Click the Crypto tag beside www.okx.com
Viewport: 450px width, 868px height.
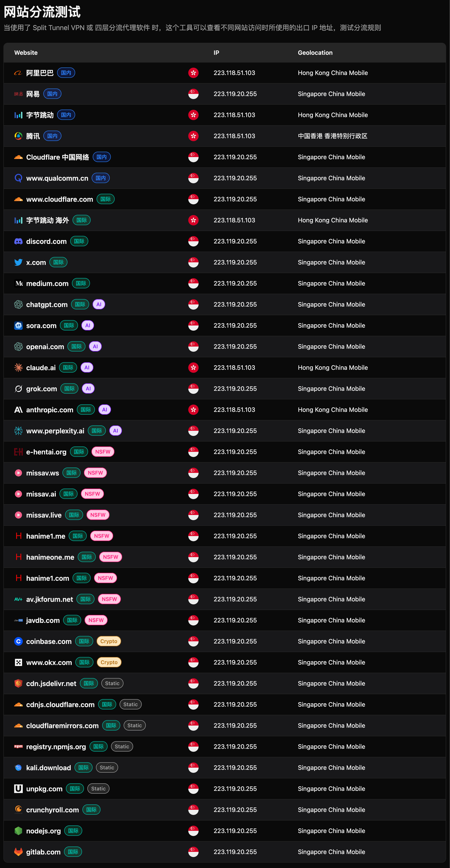tap(109, 662)
